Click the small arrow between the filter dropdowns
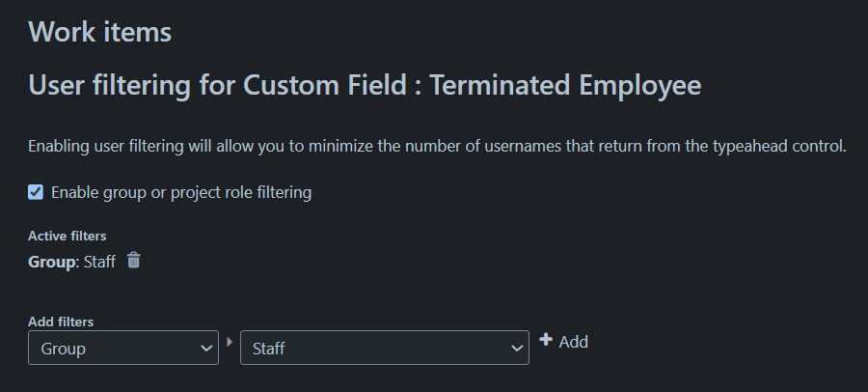 point(230,342)
